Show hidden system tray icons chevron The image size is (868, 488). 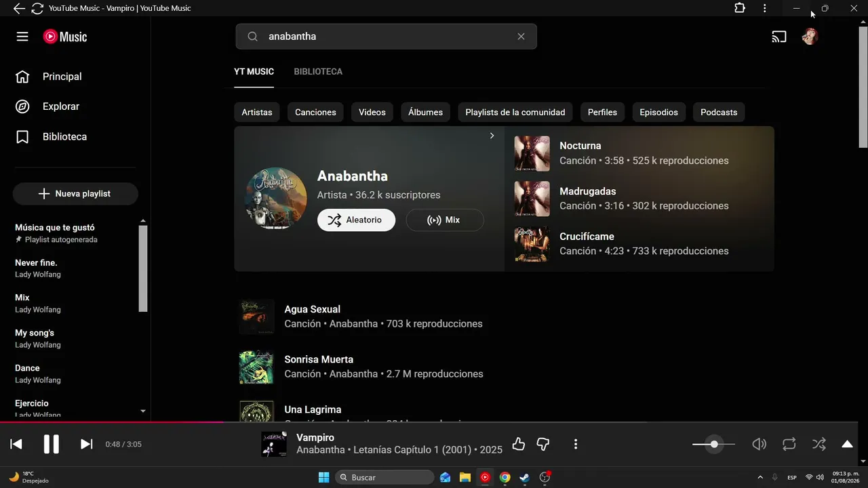pos(759,477)
